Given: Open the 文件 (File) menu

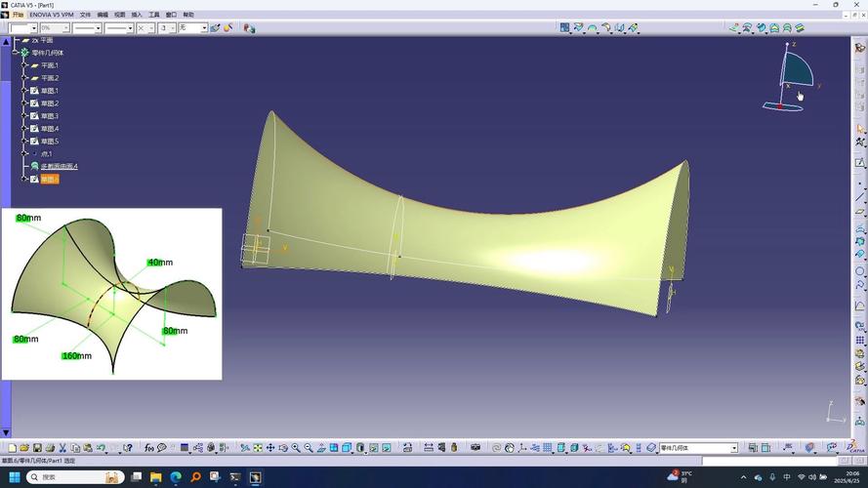Looking at the screenshot, I should click(85, 15).
